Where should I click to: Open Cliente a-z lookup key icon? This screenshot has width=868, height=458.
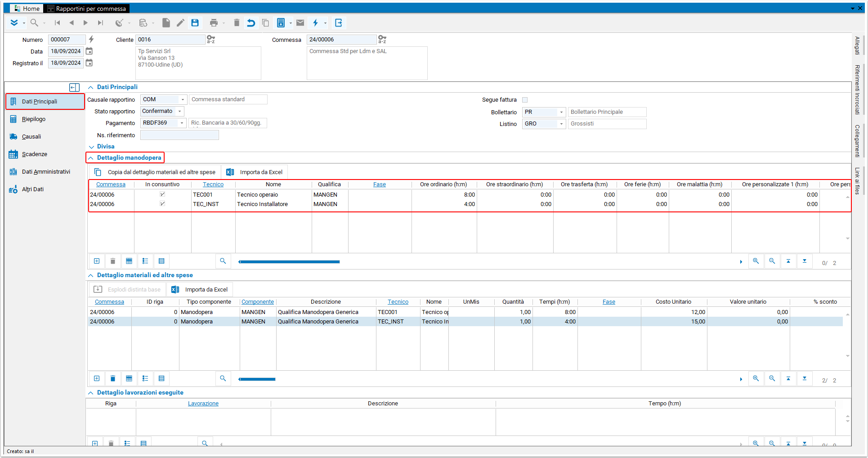pos(211,40)
